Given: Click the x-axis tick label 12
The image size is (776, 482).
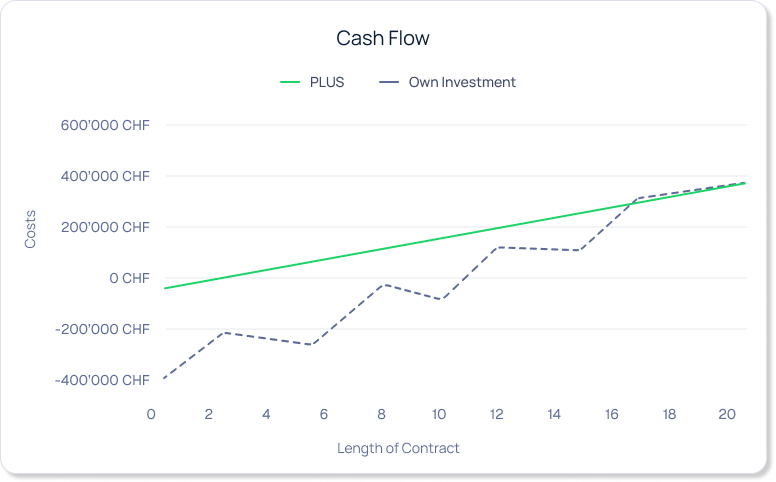Looking at the screenshot, I should [x=496, y=414].
